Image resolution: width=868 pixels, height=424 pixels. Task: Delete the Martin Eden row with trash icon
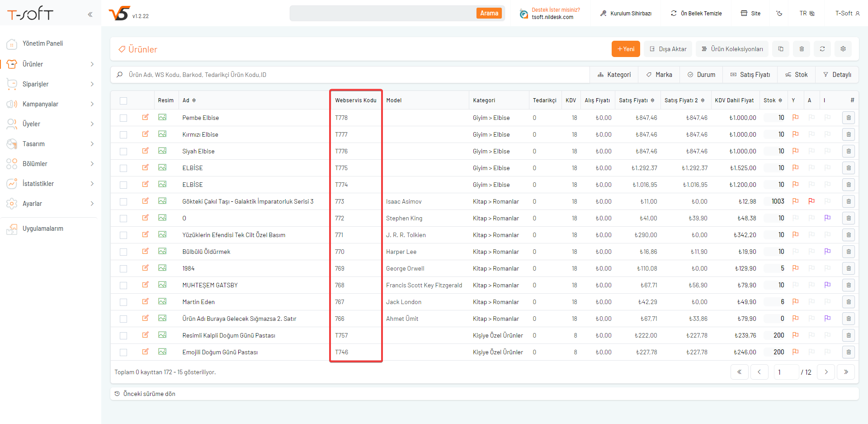(x=849, y=302)
